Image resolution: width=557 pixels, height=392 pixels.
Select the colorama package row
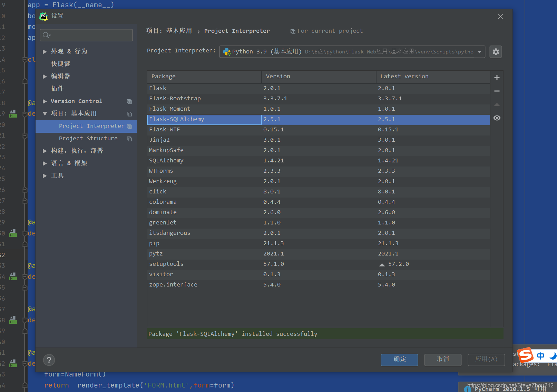pyautogui.click(x=319, y=202)
